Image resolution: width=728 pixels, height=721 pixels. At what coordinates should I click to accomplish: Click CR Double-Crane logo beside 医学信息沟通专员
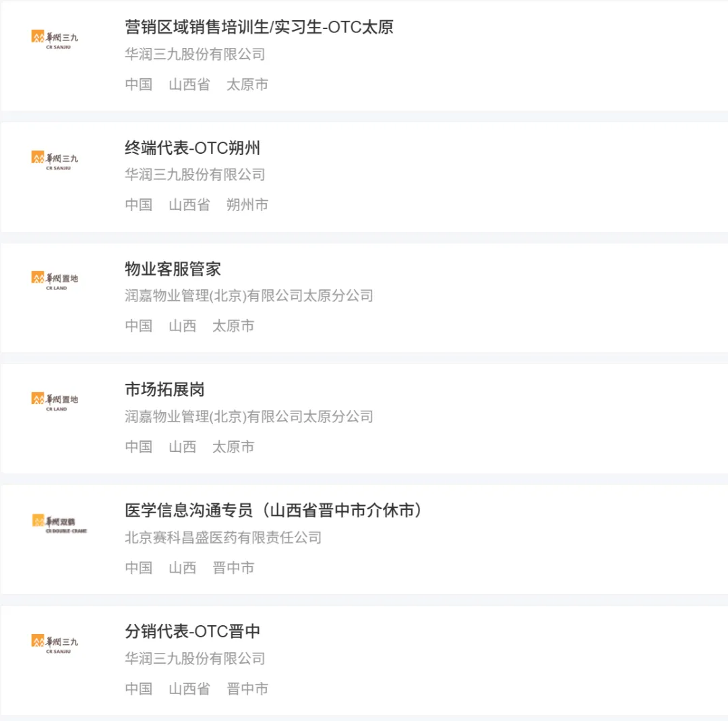click(59, 523)
